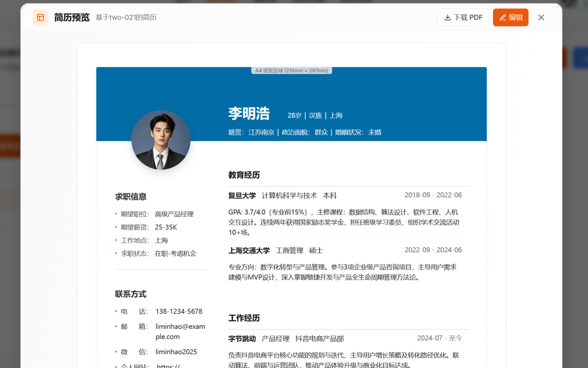This screenshot has width=588, height=368.
Task: Select the 字节跳动 work entry
Action: 242,339
